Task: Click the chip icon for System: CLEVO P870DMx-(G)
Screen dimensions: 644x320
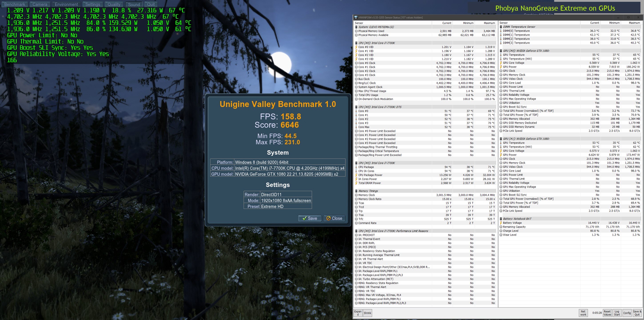Action: [x=356, y=27]
